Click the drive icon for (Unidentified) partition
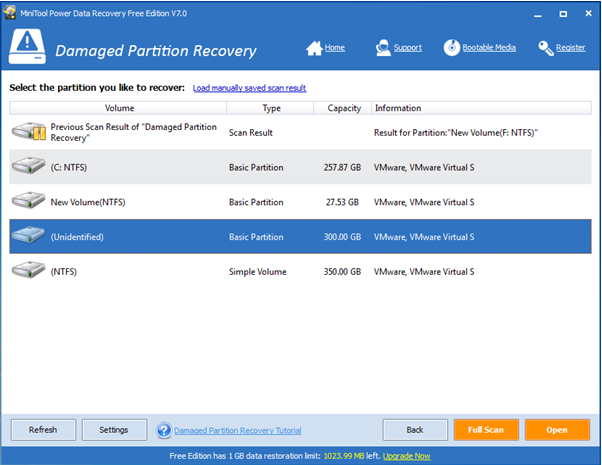Viewport: 602px width, 465px height. (28, 235)
